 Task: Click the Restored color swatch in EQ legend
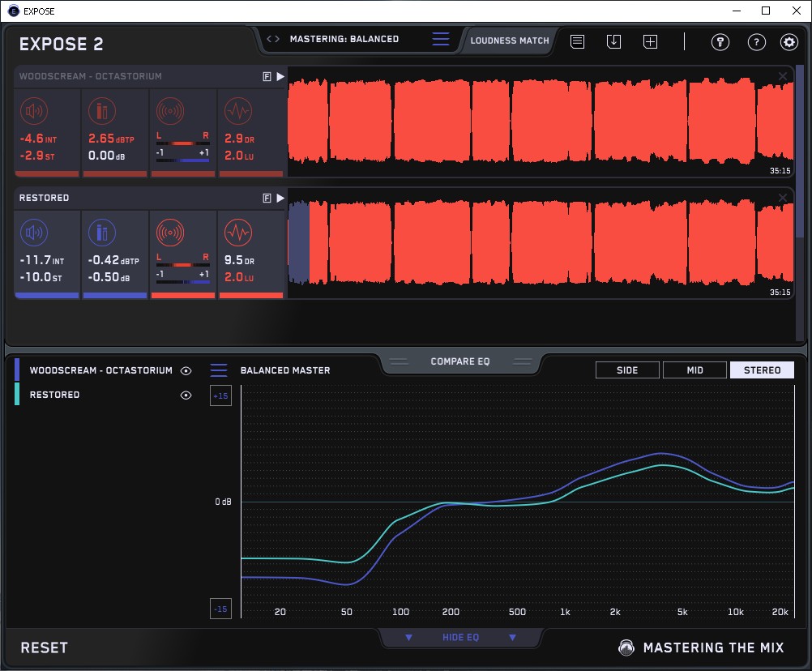17,394
